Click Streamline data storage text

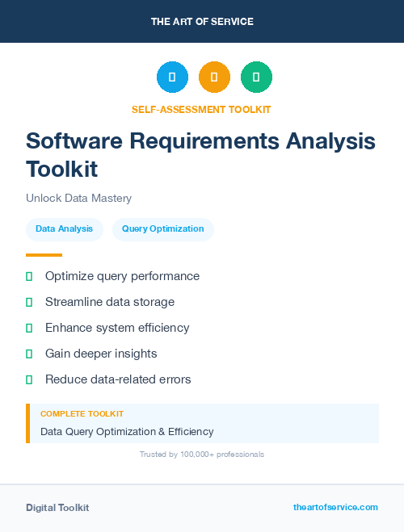(x=110, y=302)
